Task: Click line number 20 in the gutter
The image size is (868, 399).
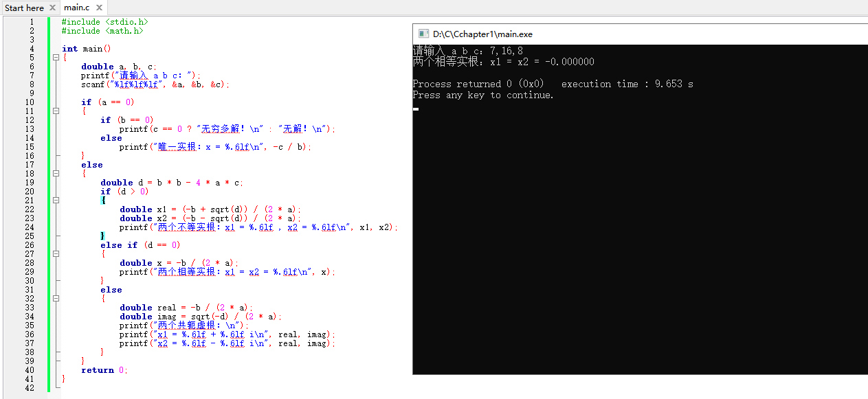Action: 29,192
